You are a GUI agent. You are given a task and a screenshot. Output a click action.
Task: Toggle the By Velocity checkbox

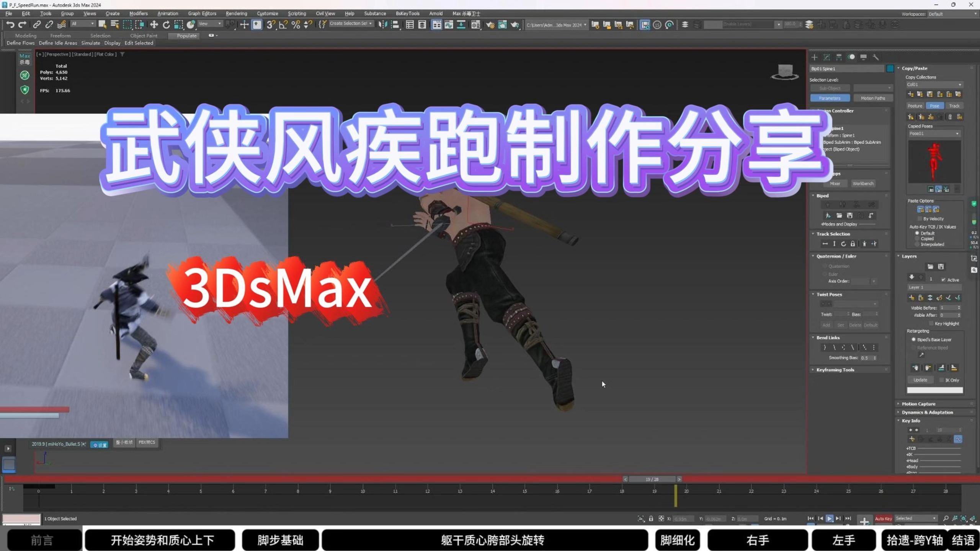(920, 218)
